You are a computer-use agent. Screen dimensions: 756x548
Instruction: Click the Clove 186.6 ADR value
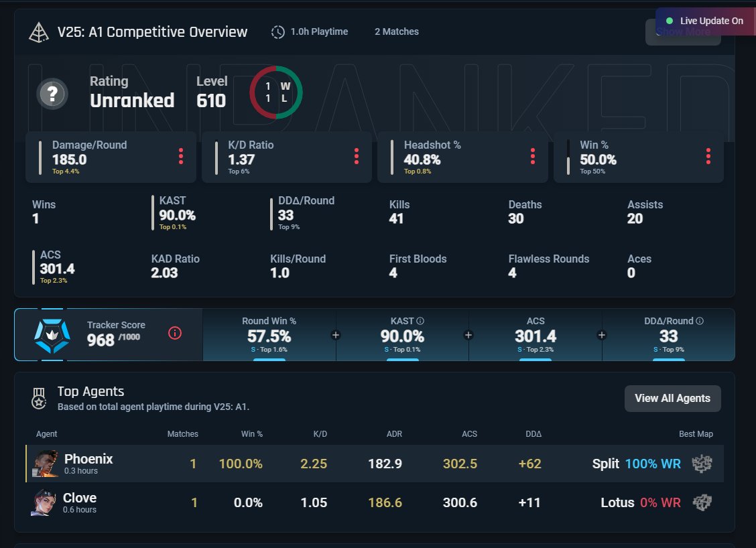[x=385, y=502]
